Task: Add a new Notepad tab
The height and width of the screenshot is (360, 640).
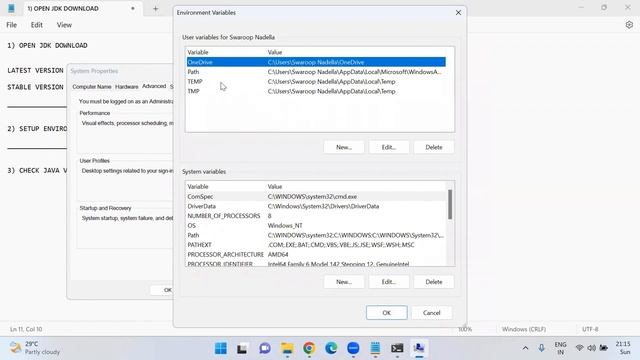Action: click(x=156, y=9)
